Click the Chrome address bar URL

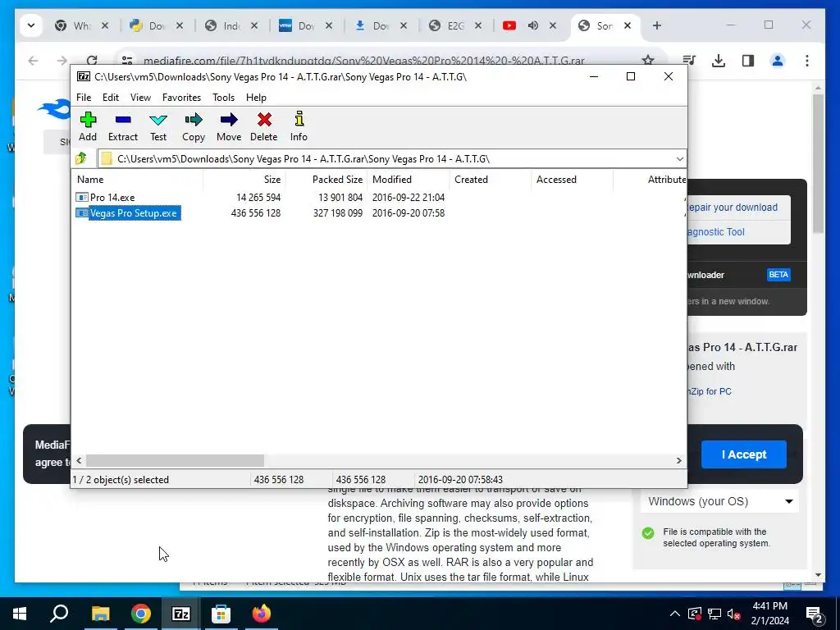364,61
